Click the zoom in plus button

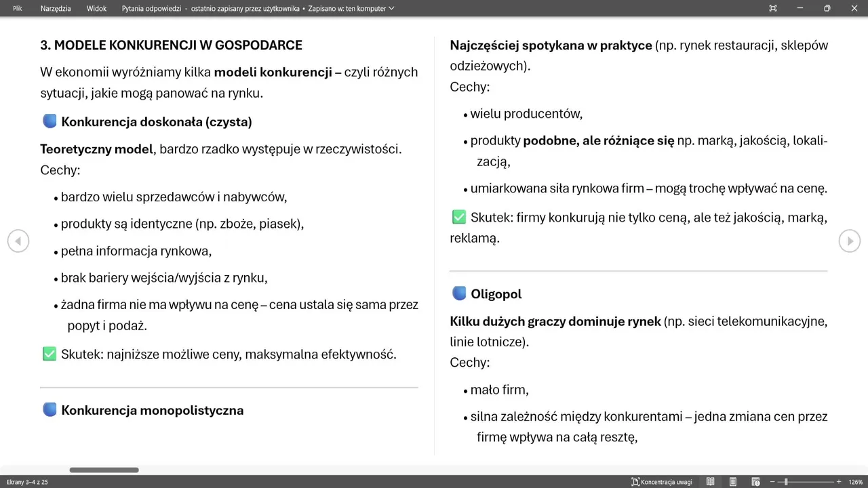pyautogui.click(x=839, y=482)
